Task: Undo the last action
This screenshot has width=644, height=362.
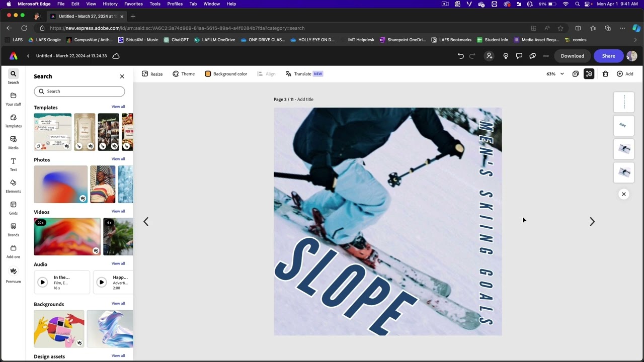Action: (461, 56)
